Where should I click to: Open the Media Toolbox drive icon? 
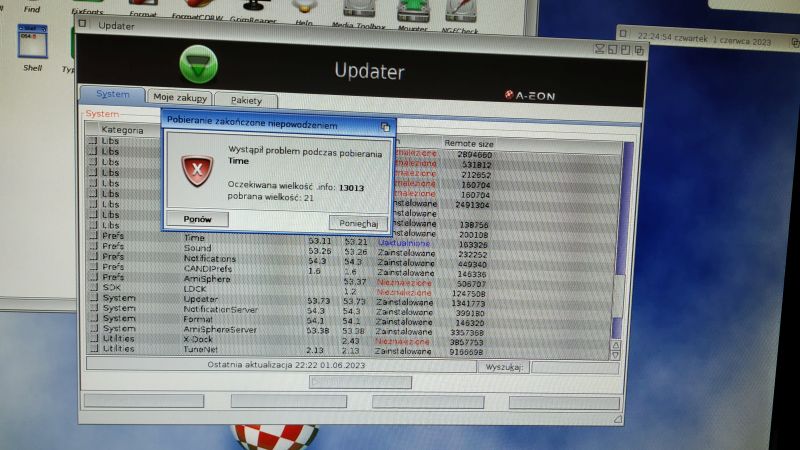(x=359, y=11)
